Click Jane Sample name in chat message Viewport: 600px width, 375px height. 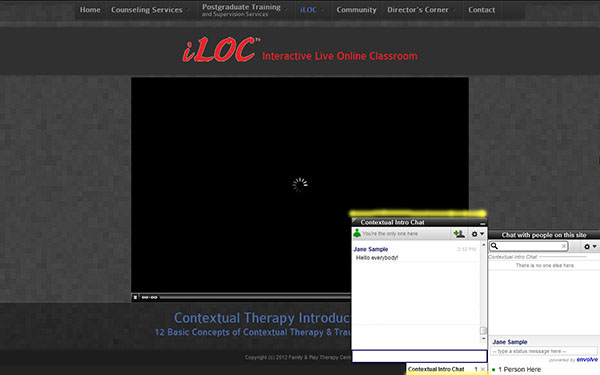pos(370,249)
